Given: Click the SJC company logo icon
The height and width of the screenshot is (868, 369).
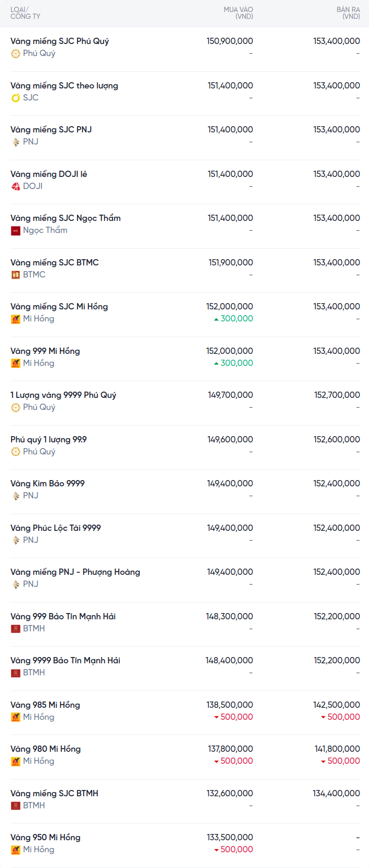Looking at the screenshot, I should point(16,98).
